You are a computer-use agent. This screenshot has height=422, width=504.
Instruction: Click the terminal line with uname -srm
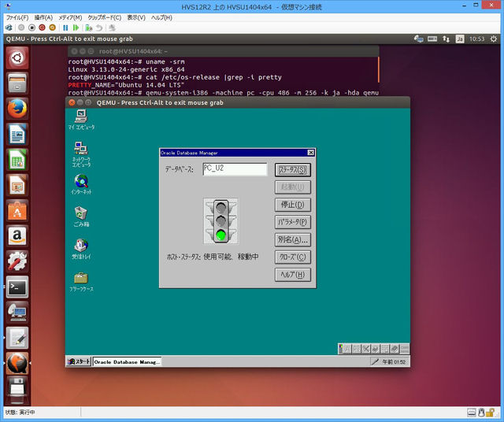click(126, 61)
